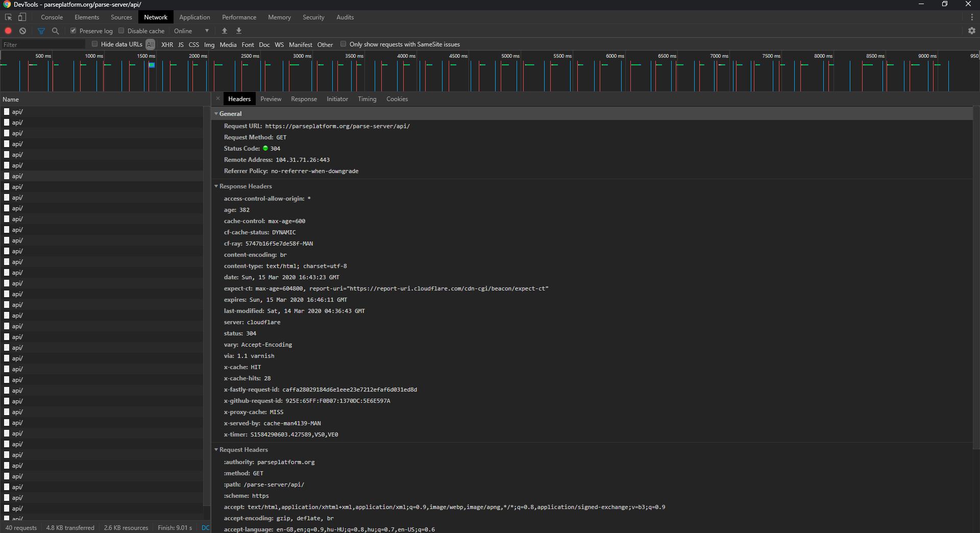Check Only show requests with SameSite issues
This screenshot has width=980, height=533.
coord(343,44)
